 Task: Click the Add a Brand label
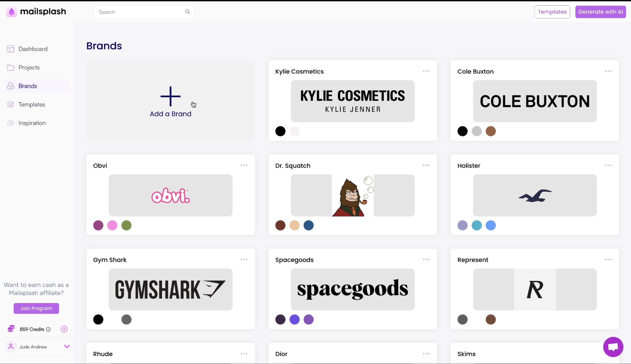[170, 114]
